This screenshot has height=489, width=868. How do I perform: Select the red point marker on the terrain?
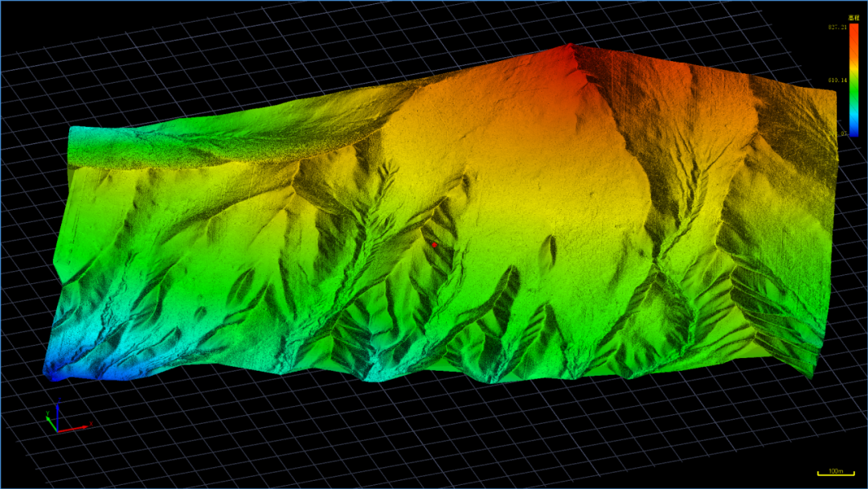[435, 244]
